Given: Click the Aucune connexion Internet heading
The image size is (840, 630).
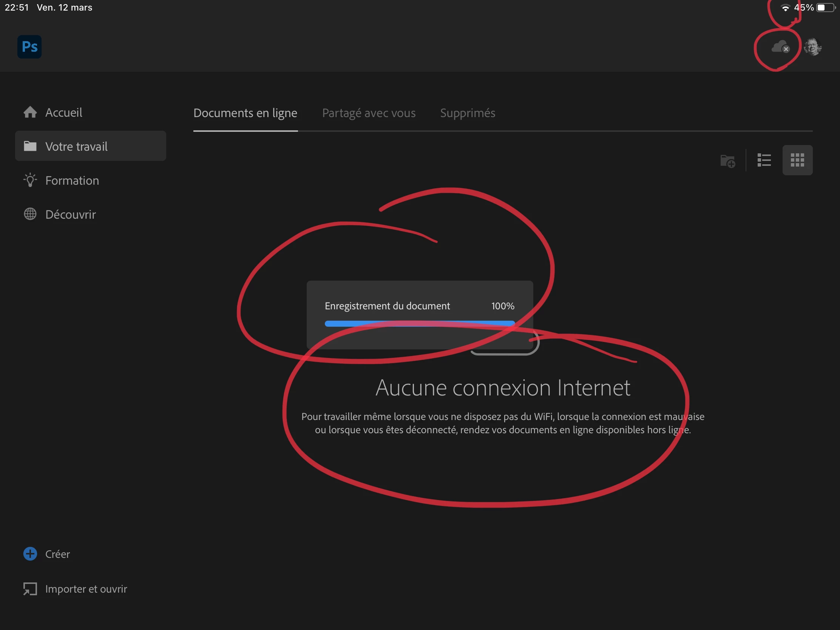Looking at the screenshot, I should tap(503, 388).
